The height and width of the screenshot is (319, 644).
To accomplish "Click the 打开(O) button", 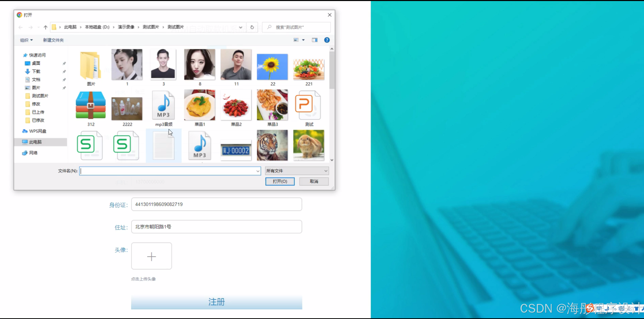I will point(280,181).
